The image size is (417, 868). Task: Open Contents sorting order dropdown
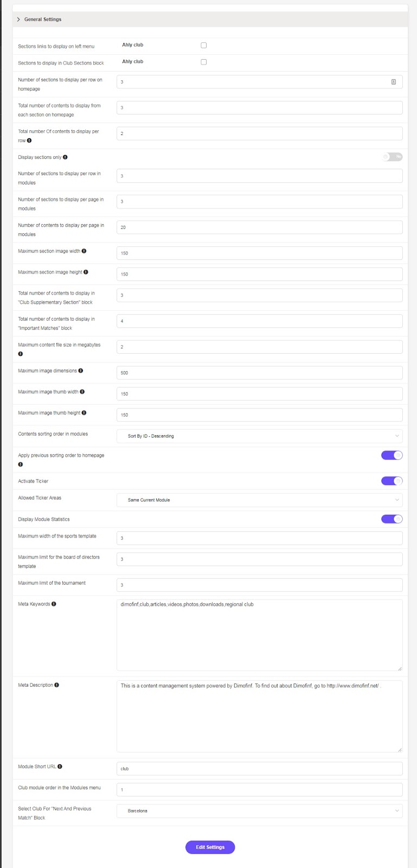[260, 436]
